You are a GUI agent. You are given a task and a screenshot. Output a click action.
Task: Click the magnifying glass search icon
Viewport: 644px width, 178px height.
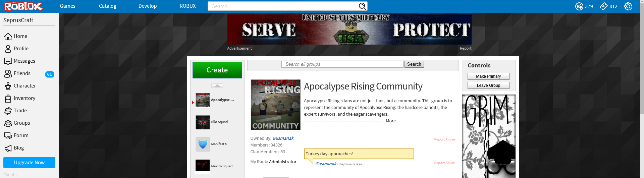[362, 6]
